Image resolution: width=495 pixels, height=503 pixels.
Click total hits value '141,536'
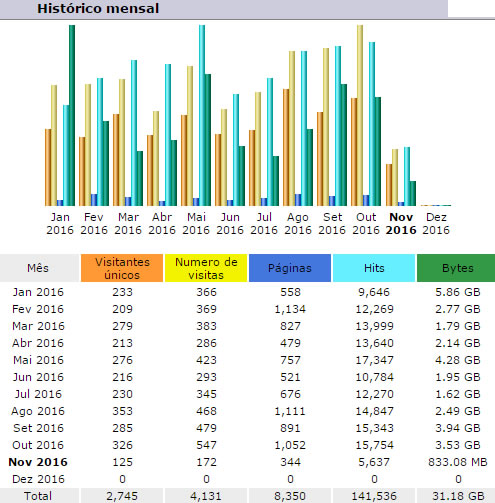374,496
